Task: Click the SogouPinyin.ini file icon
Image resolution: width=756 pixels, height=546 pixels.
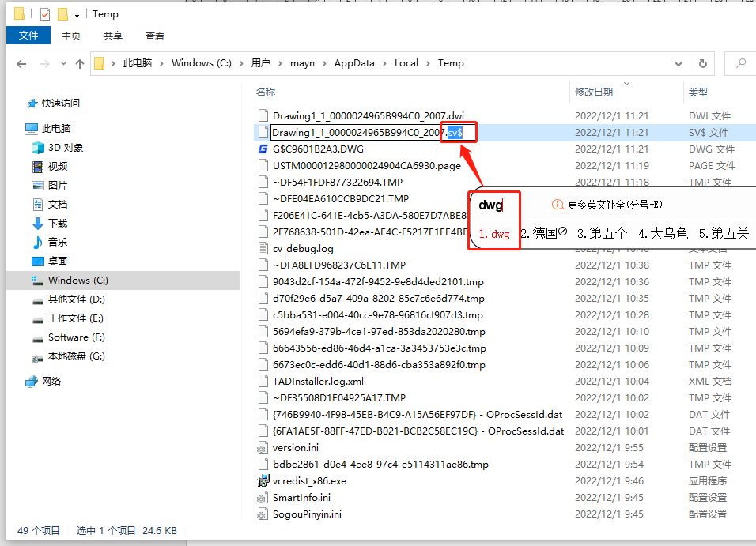Action: (x=263, y=514)
